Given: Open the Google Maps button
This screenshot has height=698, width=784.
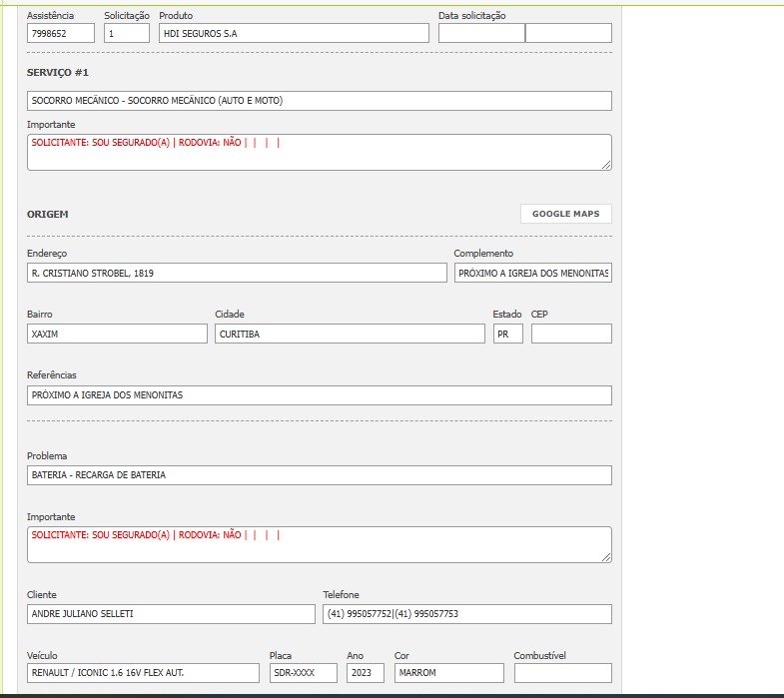Looking at the screenshot, I should tap(565, 214).
